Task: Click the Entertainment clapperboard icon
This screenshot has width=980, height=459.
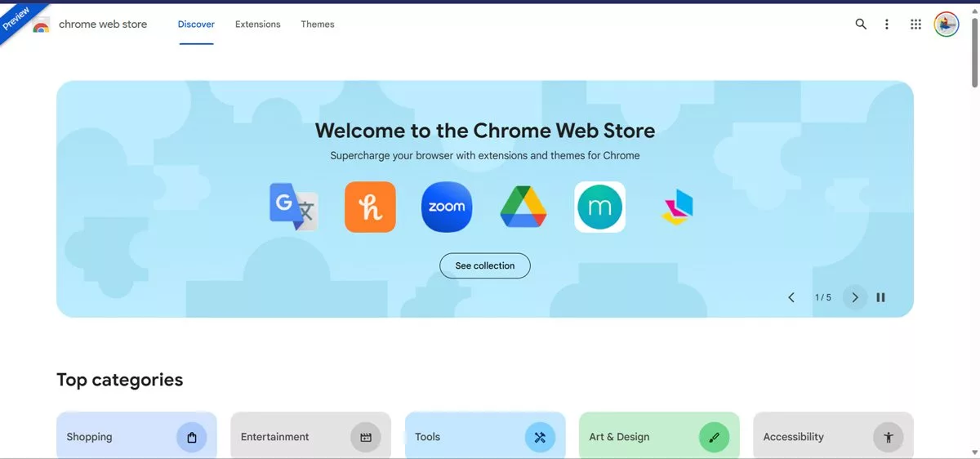Action: coord(366,438)
